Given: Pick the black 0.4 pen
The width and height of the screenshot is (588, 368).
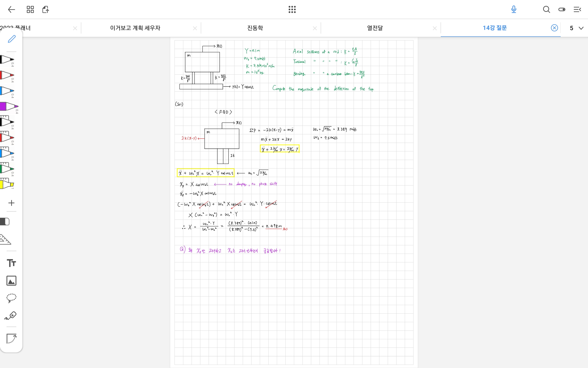Looking at the screenshot, I should click(7, 60).
